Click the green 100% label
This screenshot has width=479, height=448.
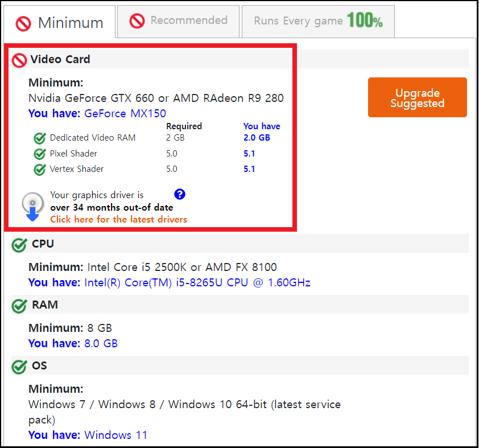click(365, 20)
